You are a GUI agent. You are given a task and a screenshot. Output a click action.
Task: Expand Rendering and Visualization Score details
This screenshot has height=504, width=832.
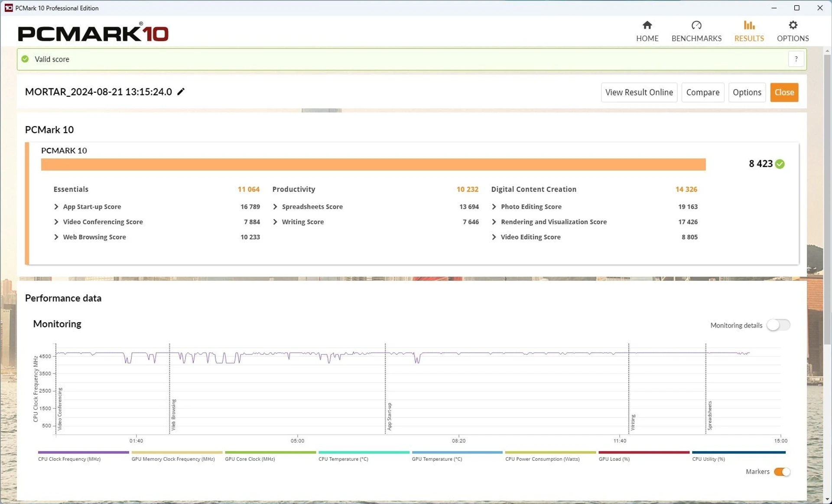tap(494, 222)
